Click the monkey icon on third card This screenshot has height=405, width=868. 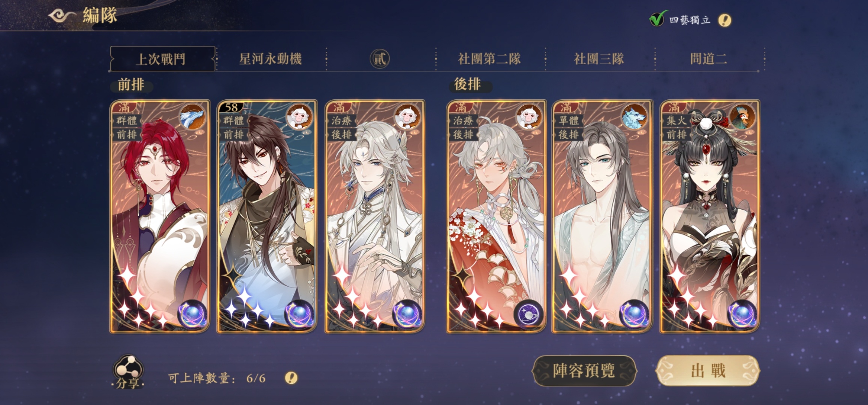coord(407,117)
